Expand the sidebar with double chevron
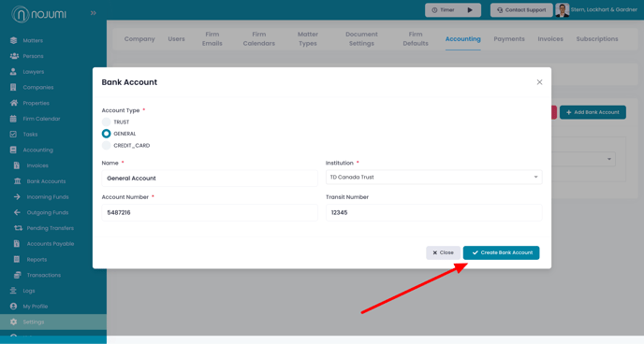 coord(94,13)
